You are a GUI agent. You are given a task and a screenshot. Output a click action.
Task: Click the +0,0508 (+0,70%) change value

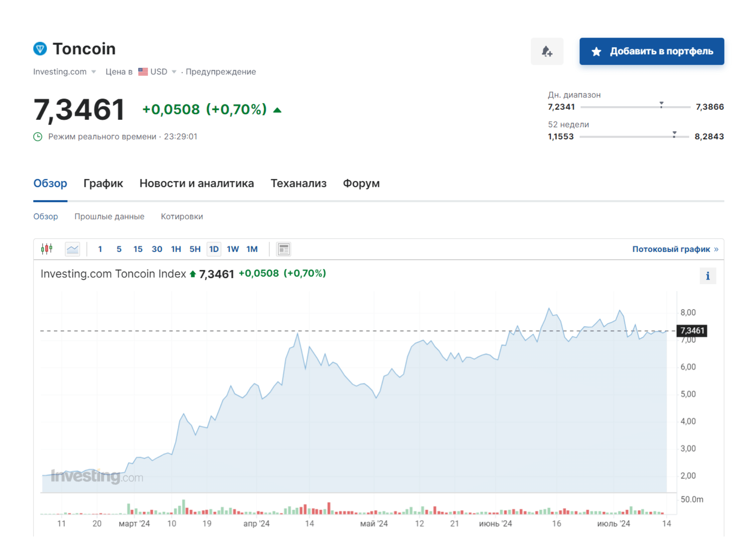pos(205,109)
